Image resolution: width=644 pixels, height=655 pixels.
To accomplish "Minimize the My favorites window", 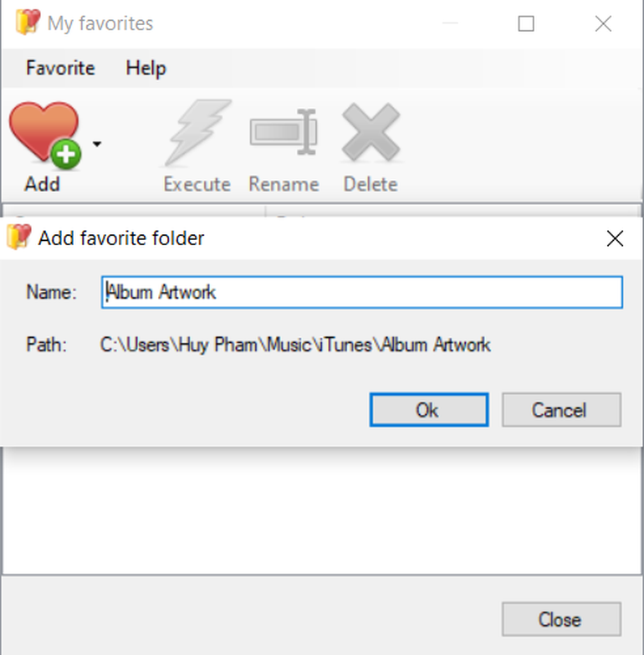I will tap(450, 23).
